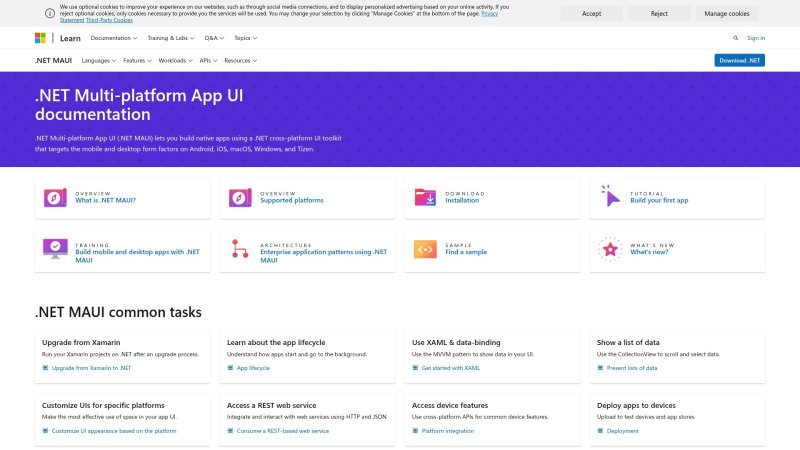The width and height of the screenshot is (800, 450).
Task: Open the 'Upgrade from Xamarin to .NET' link
Action: point(90,368)
